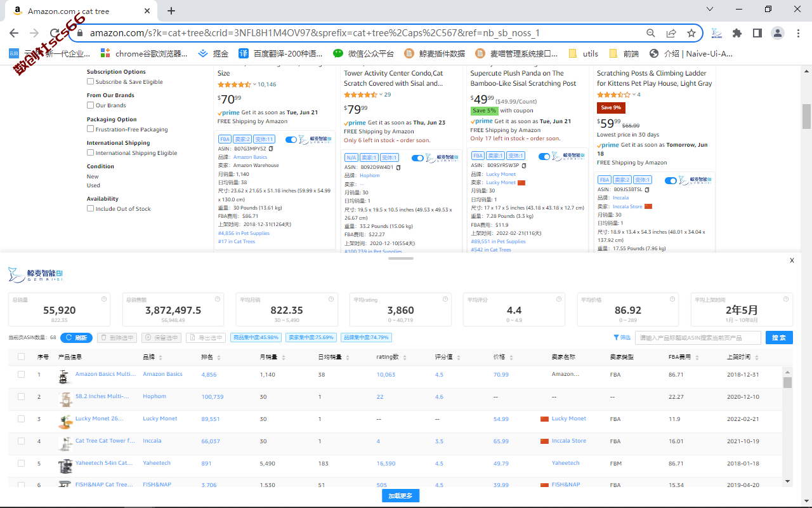Copy ASIN B092D9W4D1 with copy icon
The image size is (812, 508).
click(x=399, y=168)
